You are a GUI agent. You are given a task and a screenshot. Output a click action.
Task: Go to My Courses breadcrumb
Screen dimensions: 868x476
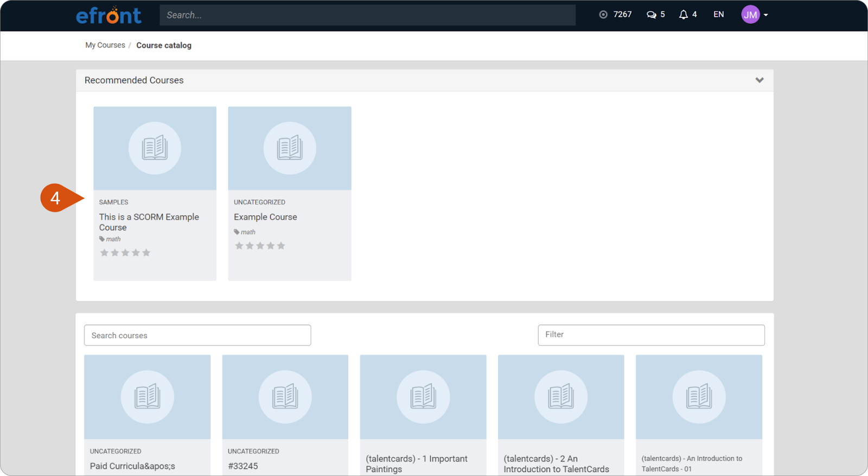pyautogui.click(x=105, y=45)
